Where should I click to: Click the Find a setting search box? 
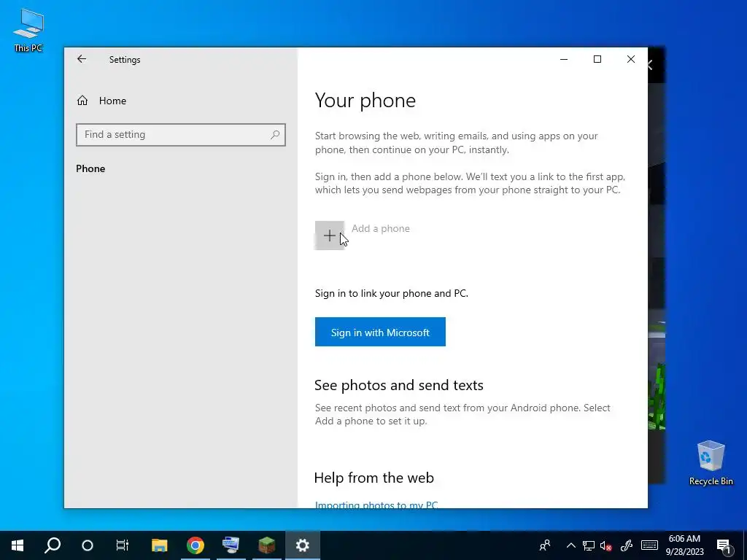(181, 135)
